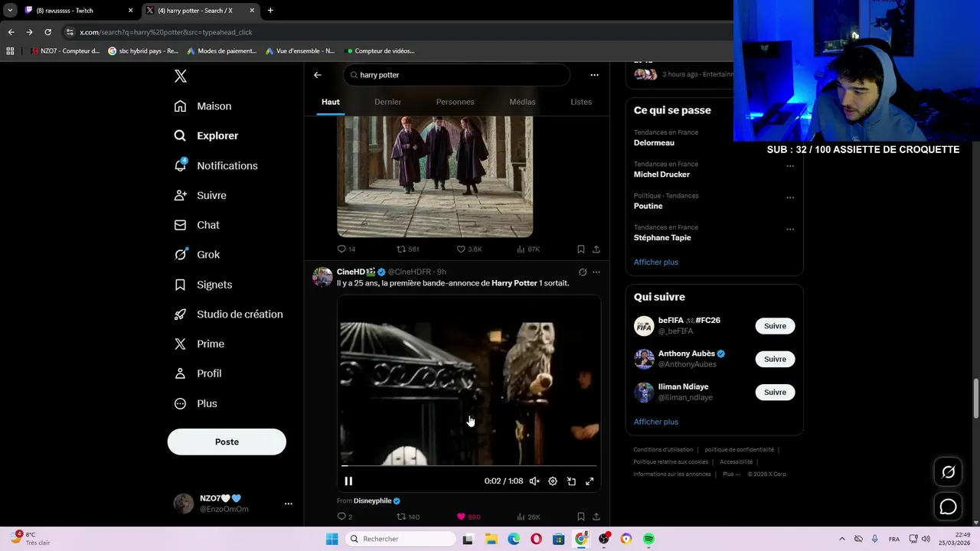The height and width of the screenshot is (551, 980).
Task: Share the post with 67K views
Action: pos(596,249)
